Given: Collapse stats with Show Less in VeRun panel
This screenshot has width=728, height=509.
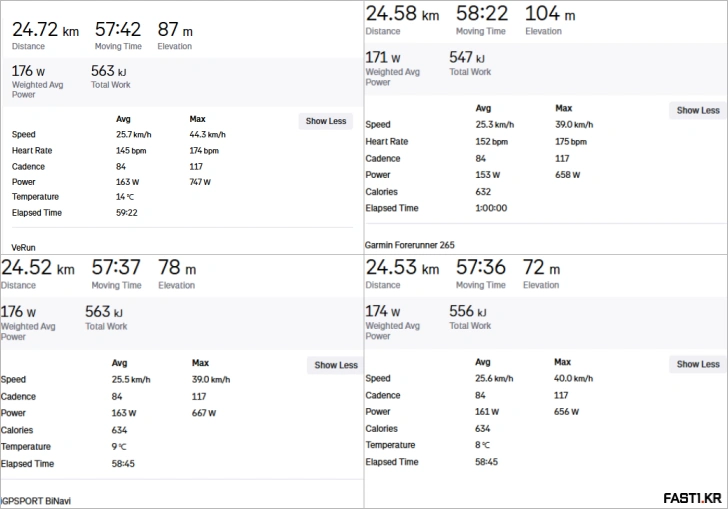Looking at the screenshot, I should point(326,121).
